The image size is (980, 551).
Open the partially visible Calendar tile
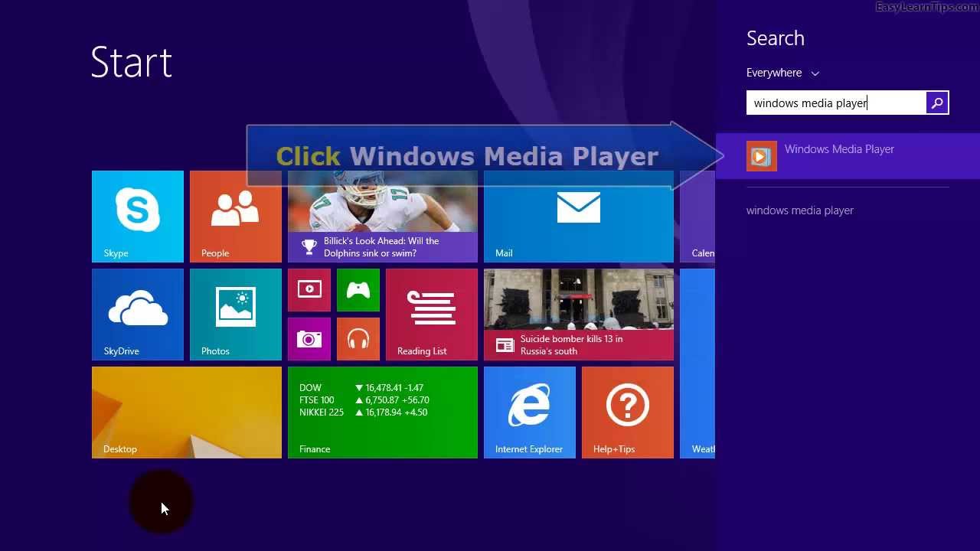(697, 217)
